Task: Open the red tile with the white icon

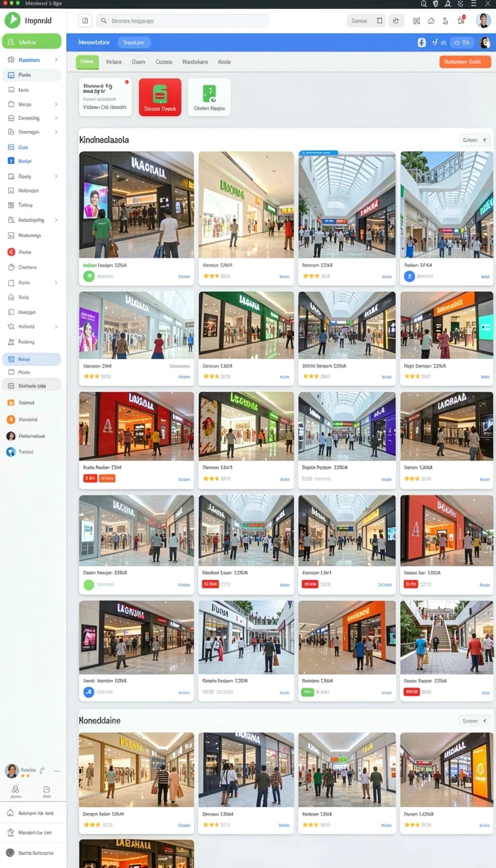Action: point(160,98)
